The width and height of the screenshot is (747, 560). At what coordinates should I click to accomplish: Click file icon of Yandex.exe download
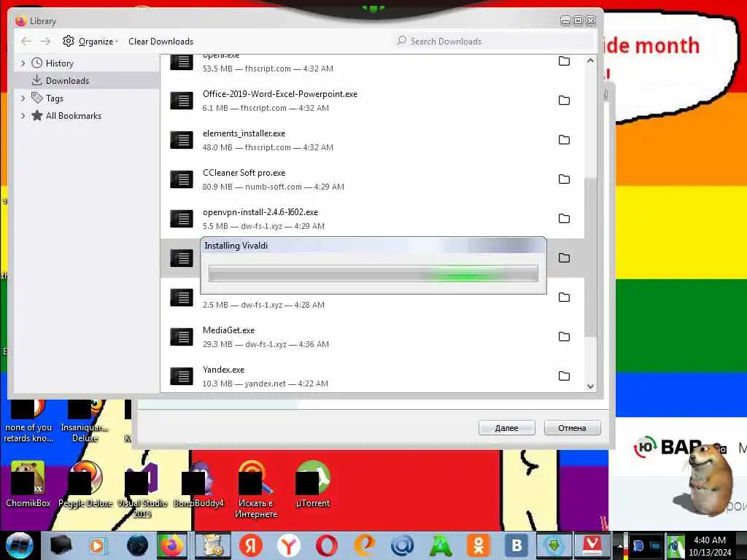182,376
